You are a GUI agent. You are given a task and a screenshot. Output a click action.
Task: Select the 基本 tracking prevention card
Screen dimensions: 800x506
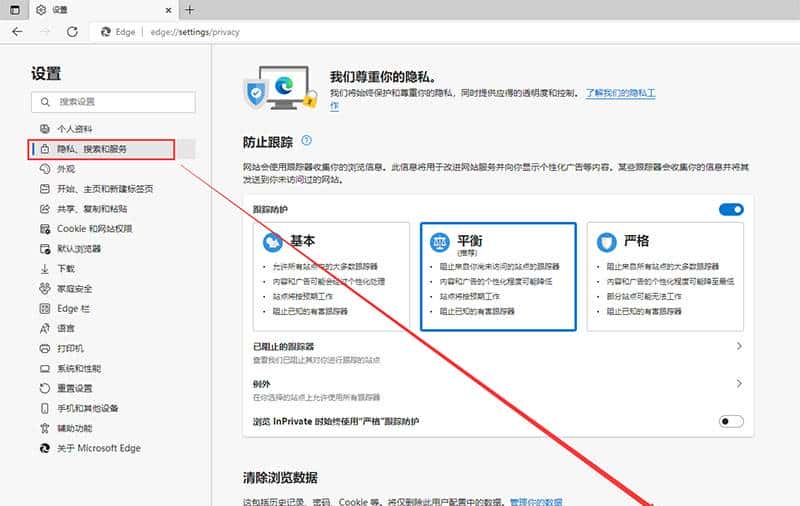(x=331, y=276)
